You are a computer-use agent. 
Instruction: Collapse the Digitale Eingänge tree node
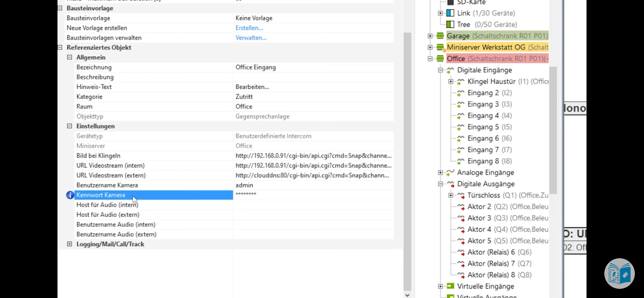click(440, 70)
